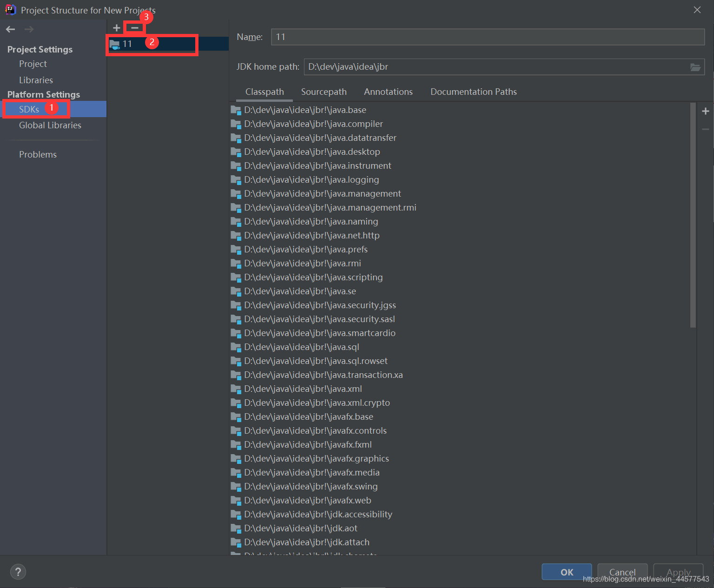This screenshot has height=588, width=714.
Task: Open Libraries settings page
Action: pos(36,80)
